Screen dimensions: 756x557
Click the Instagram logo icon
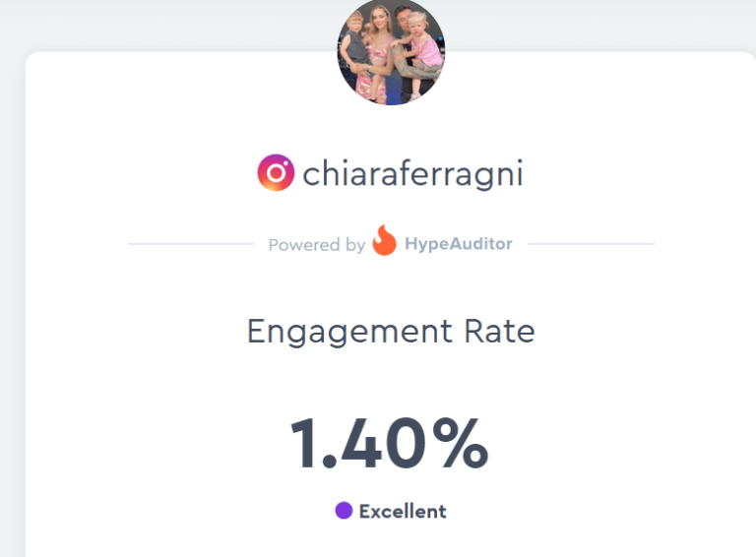tap(276, 172)
